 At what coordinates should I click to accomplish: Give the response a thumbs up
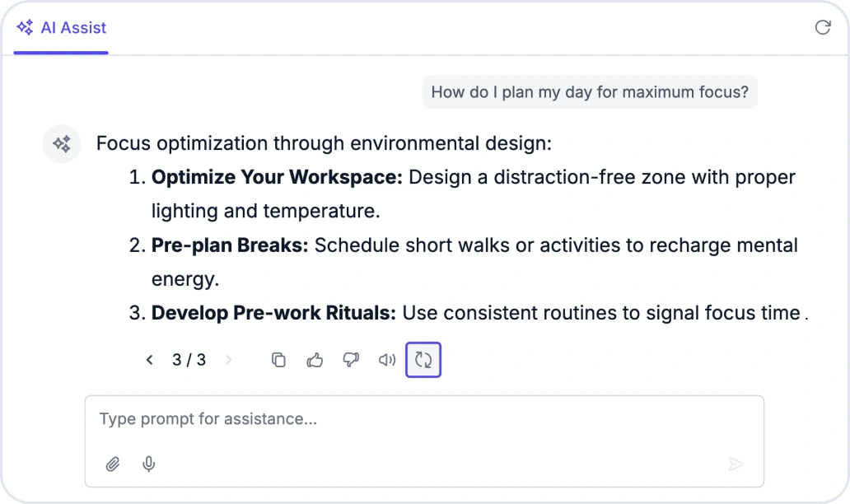pos(315,360)
